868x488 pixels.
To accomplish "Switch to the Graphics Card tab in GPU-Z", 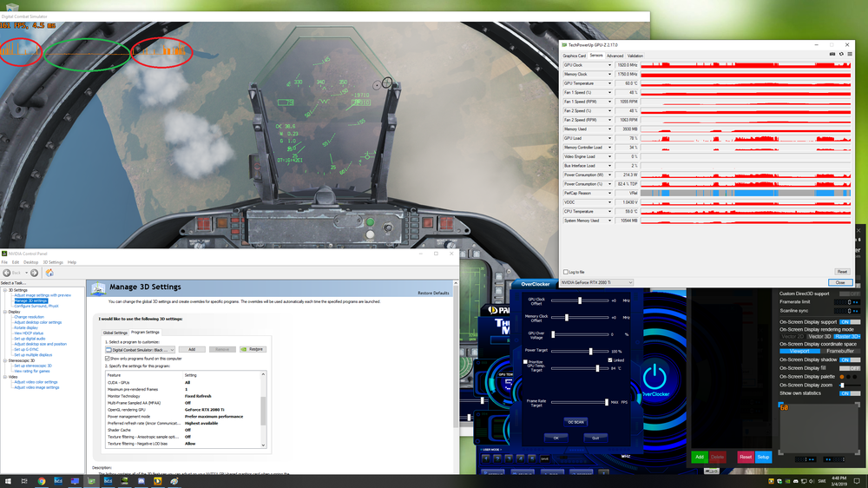I will [x=574, y=56].
